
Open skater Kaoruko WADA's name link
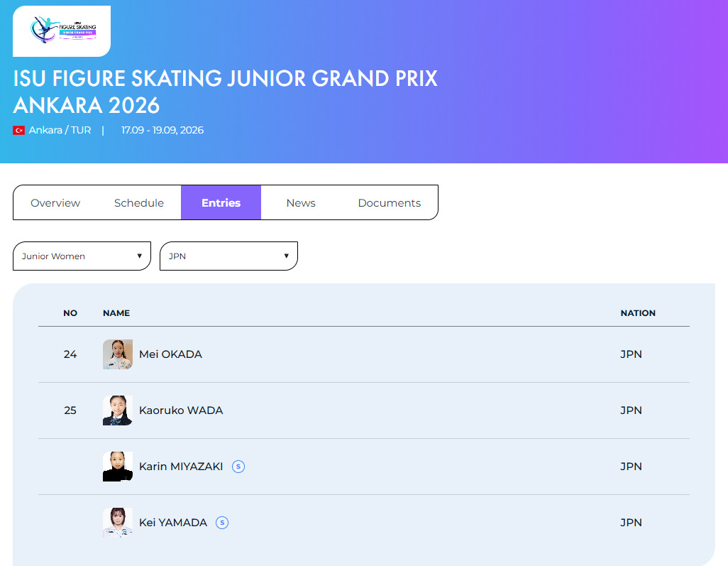click(x=181, y=410)
